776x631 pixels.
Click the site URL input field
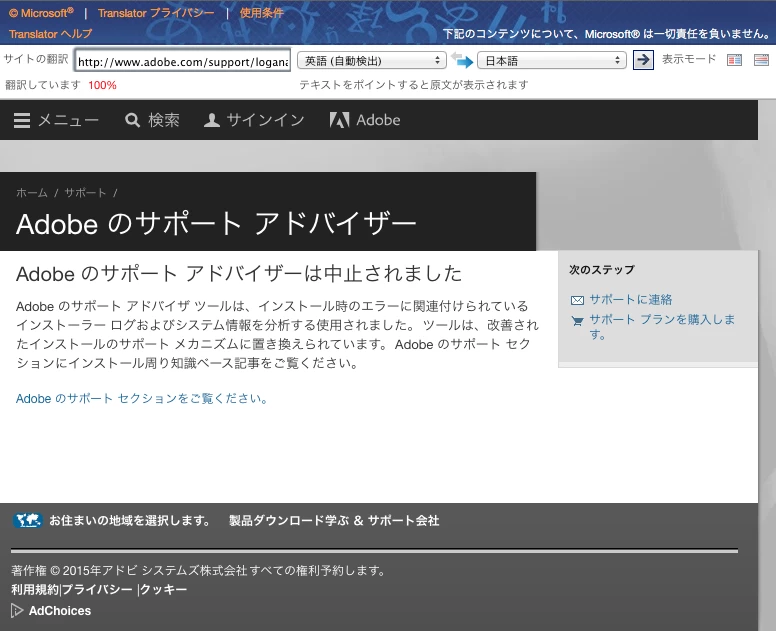183,61
